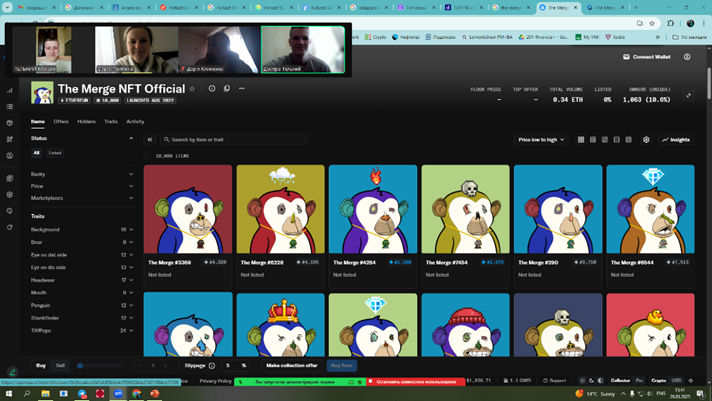Expand the Rarity filter
Screen dimensions: 712x401
point(82,174)
